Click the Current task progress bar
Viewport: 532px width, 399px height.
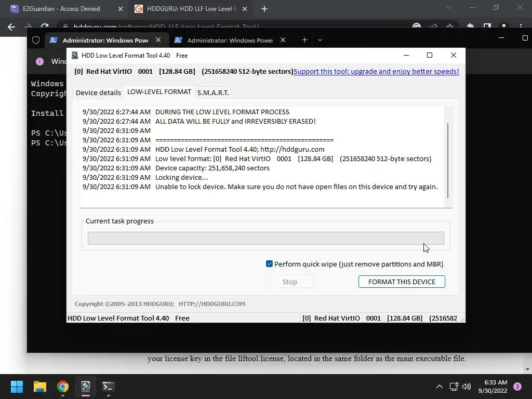tap(265, 238)
